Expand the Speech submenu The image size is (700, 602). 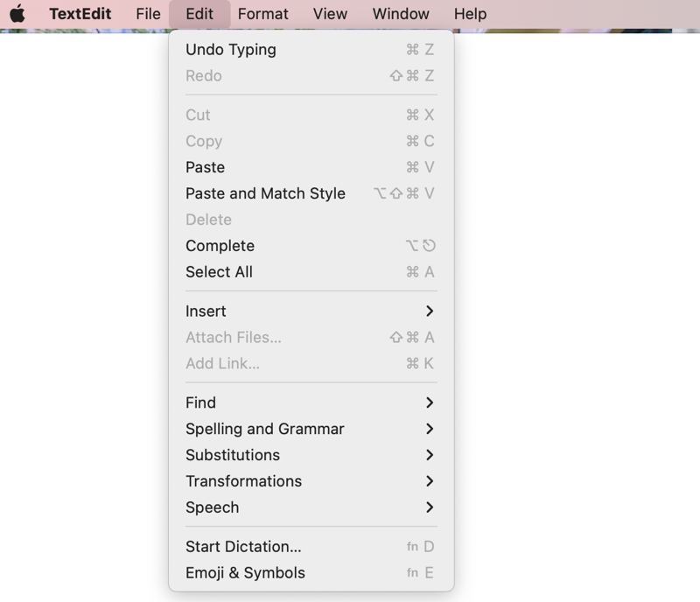(x=213, y=507)
